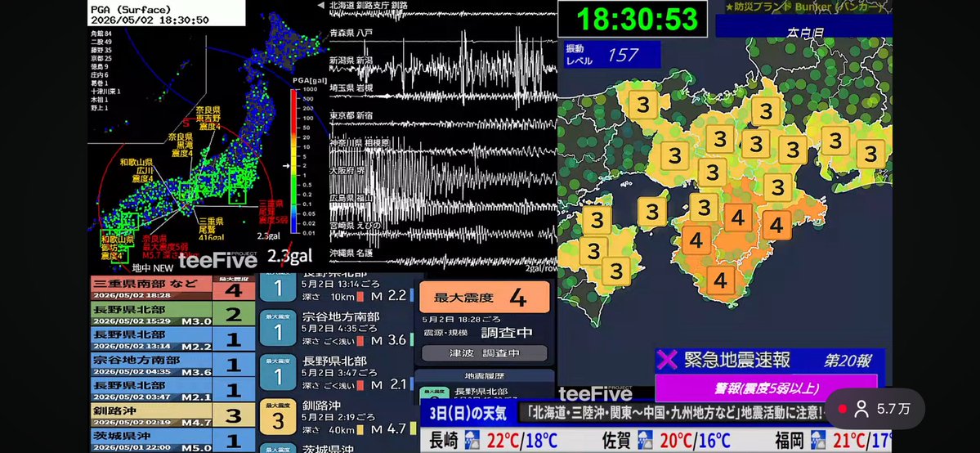Click the white arrow pointer on PGA scale
Image resolution: width=980 pixels, height=453 pixels.
pos(285,166)
